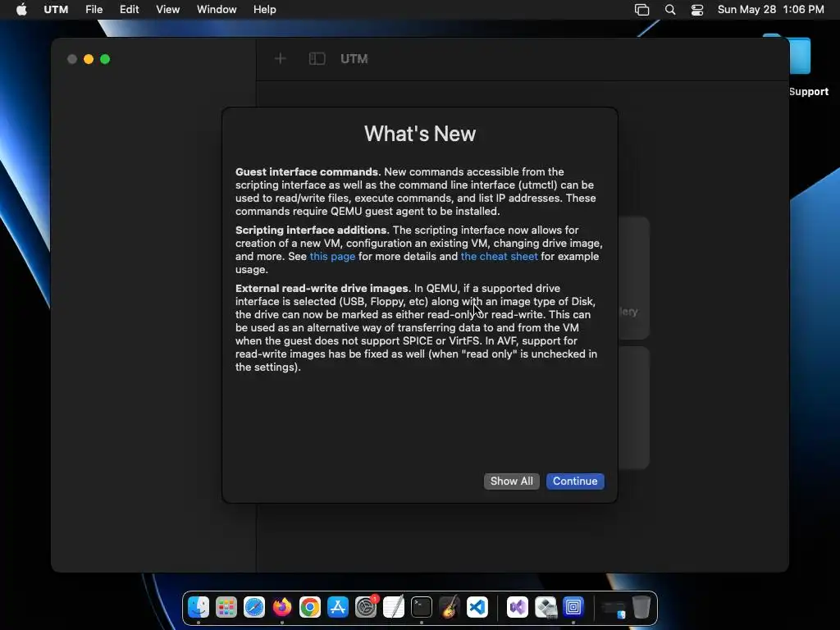Click the Continue button
Image resolution: width=840 pixels, height=630 pixels.
pos(575,481)
